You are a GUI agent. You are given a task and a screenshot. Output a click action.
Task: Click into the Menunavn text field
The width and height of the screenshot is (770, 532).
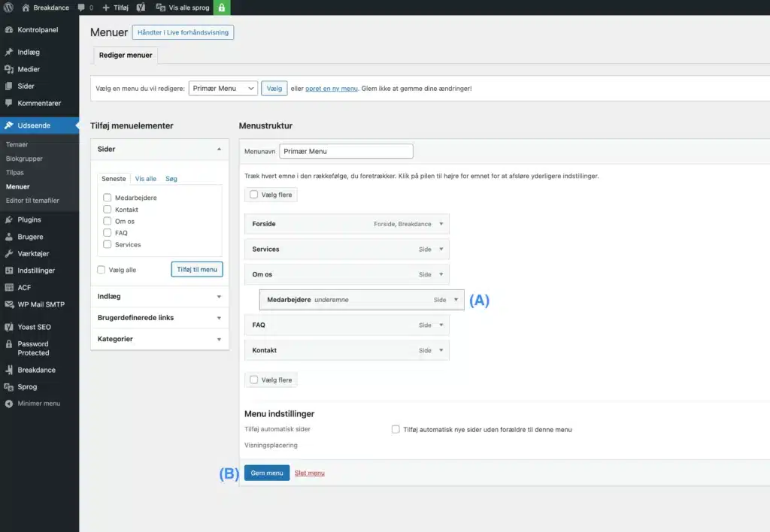(x=346, y=151)
